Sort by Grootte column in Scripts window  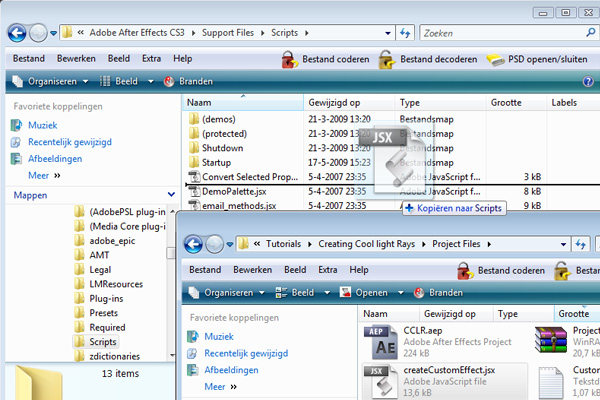(516, 103)
